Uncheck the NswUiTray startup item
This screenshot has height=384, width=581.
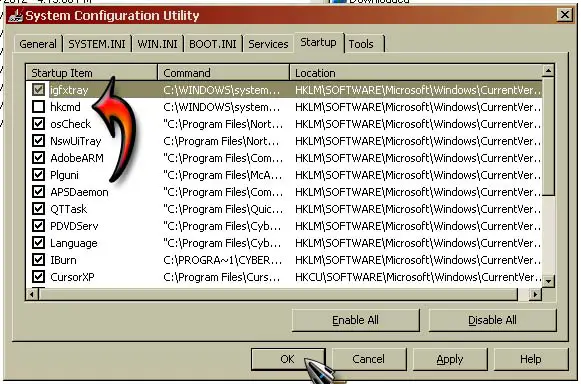[x=38, y=141]
